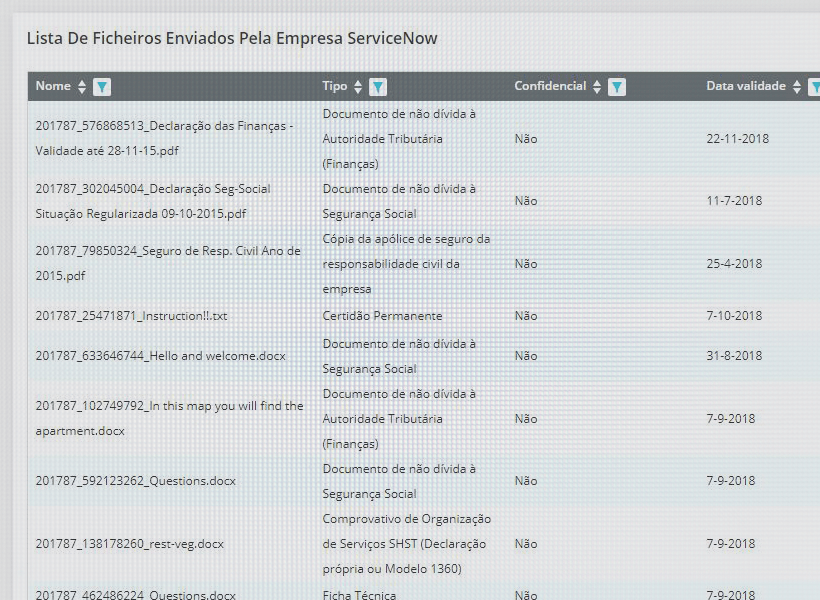Screen dimensions: 820x600
Task: Click the date 7-10-2018
Action: (x=734, y=316)
